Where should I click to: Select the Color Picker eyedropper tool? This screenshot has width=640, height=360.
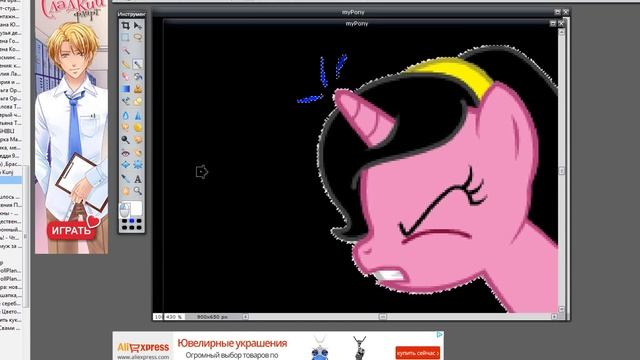coord(126,179)
